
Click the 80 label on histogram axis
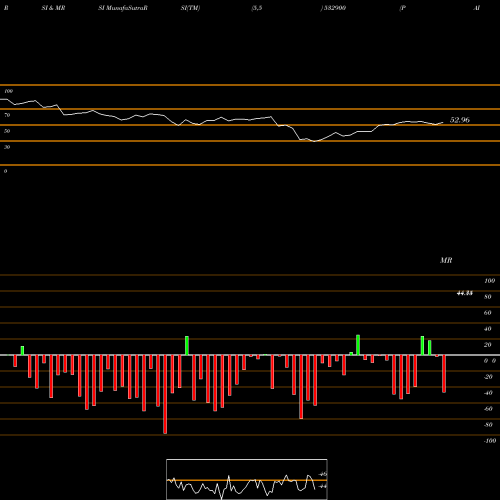[488, 297]
